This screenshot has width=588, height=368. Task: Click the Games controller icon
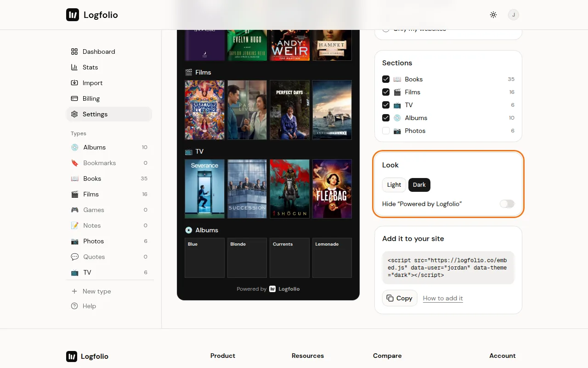coord(75,210)
